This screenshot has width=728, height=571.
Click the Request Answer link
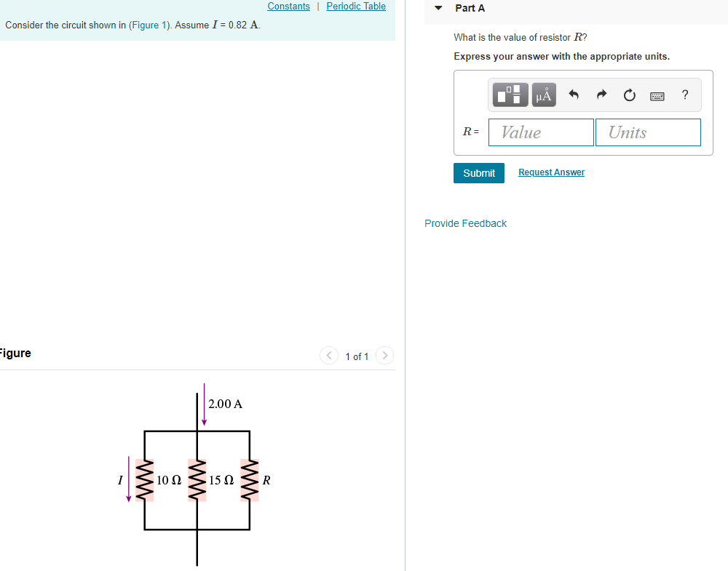(551, 172)
